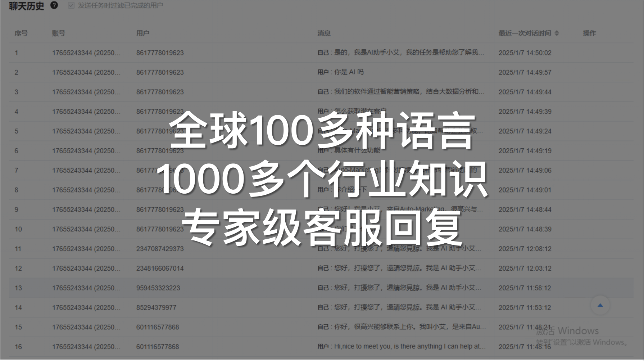This screenshot has height=361, width=644.
Task: Click timestamp 2025/1/7 14:48:44
Action: (525, 209)
